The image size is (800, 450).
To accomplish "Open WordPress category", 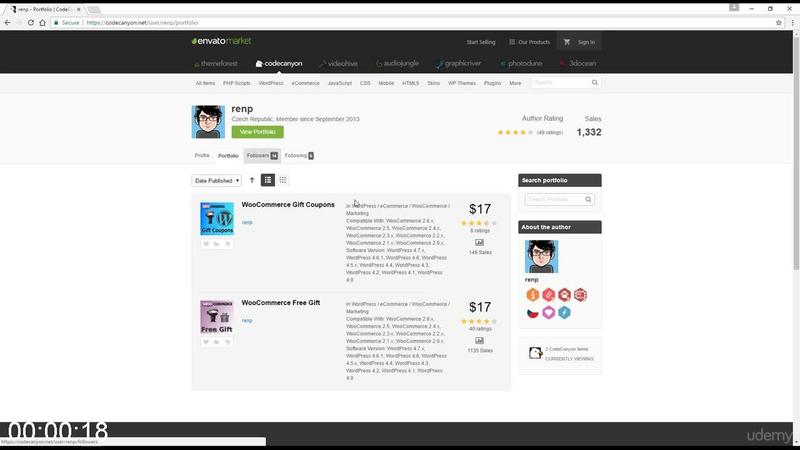I will (271, 83).
